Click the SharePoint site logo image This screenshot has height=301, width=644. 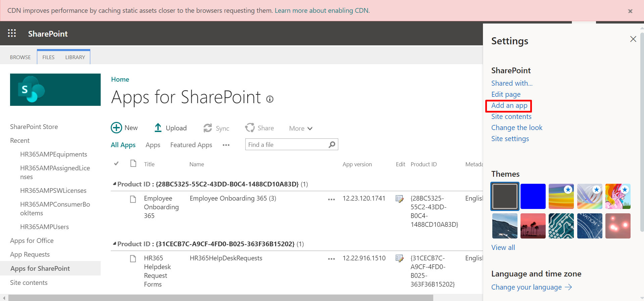55,90
